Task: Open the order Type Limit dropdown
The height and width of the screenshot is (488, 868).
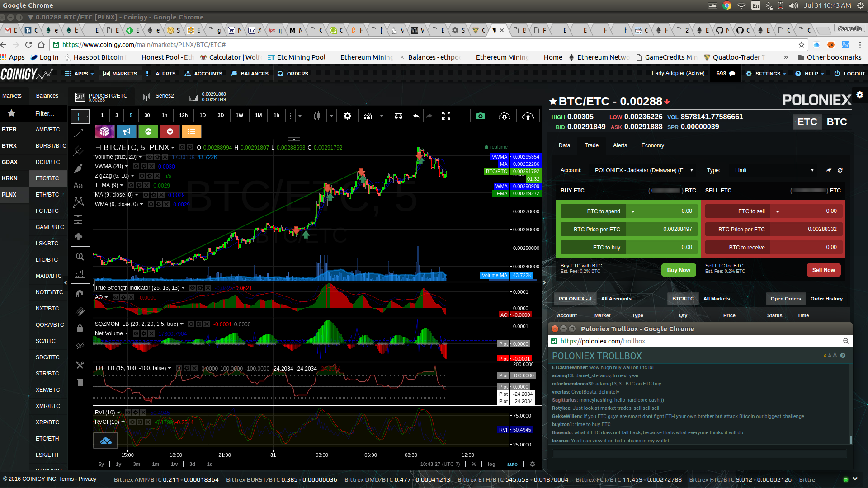Action: [x=774, y=170]
